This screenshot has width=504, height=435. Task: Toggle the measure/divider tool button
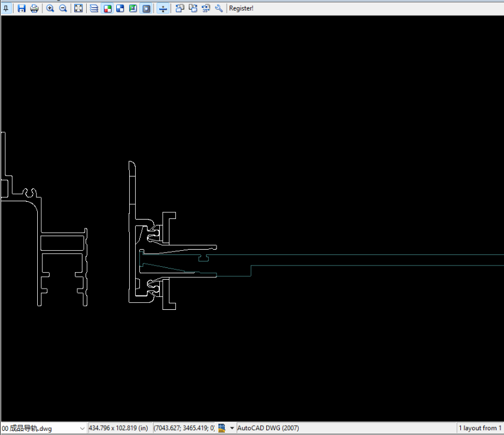tap(163, 8)
